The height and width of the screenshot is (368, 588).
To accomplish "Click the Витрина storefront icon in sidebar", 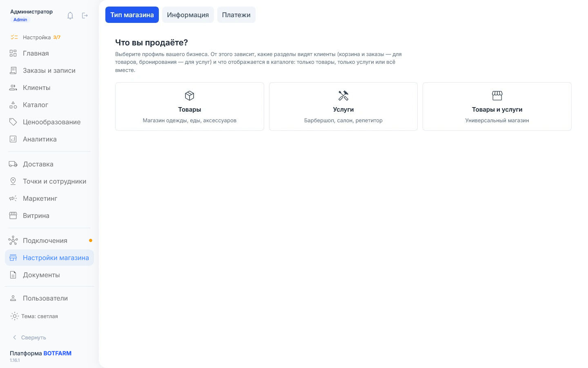I will (13, 215).
